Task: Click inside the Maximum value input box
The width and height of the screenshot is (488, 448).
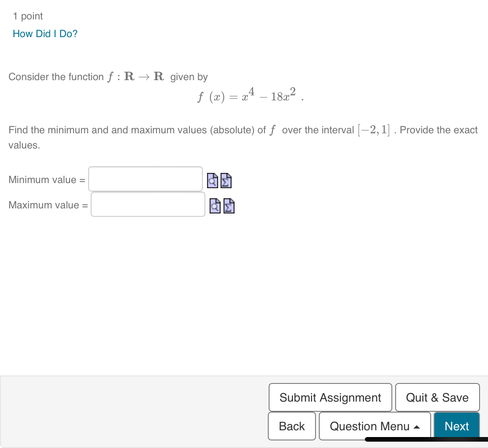Action: coord(148,204)
